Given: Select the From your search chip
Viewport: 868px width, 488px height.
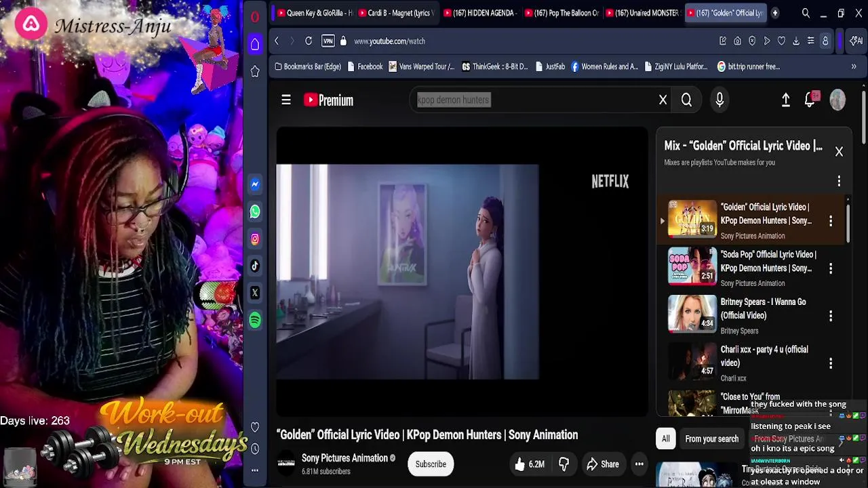Looking at the screenshot, I should coord(711,439).
